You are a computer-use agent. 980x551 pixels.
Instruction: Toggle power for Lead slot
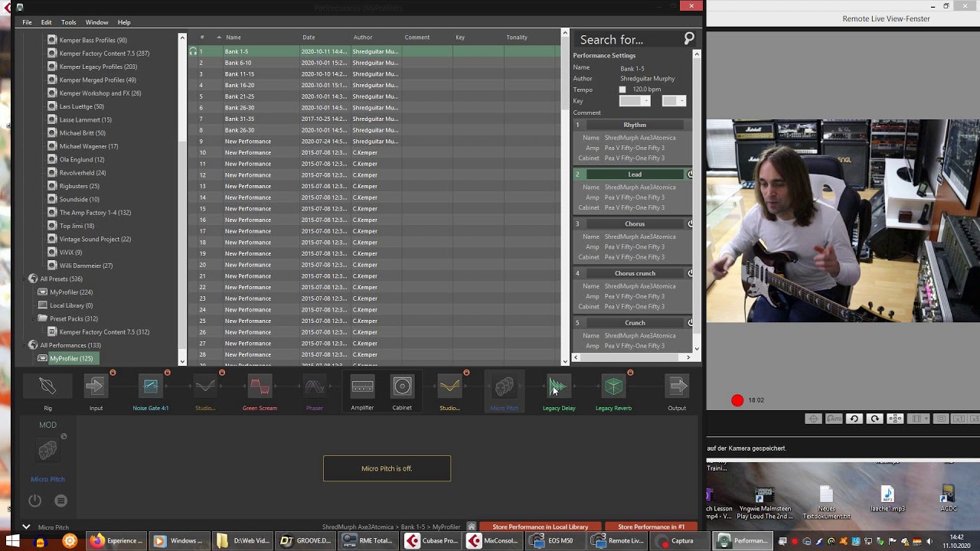(x=690, y=174)
